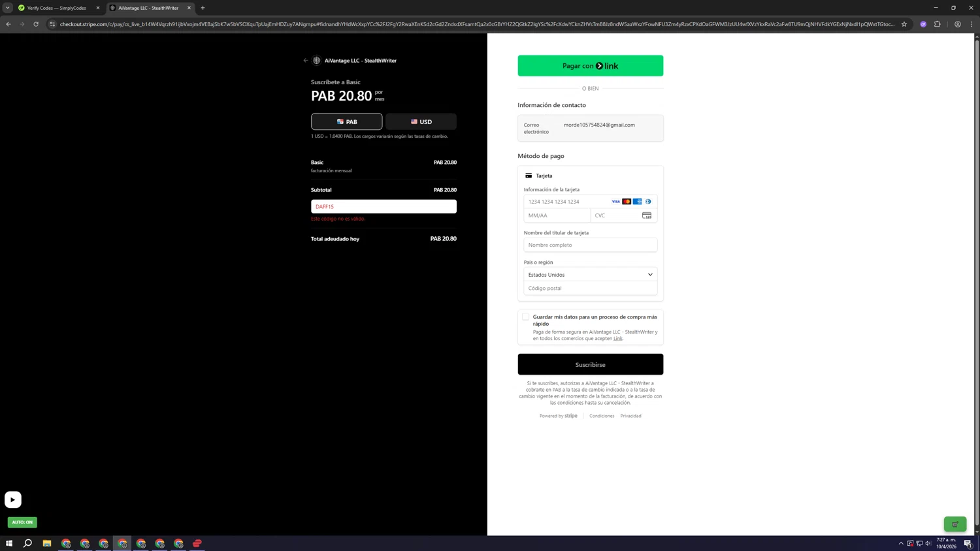Screen dimensions: 980x551
Task: Click Powered by Stripe link
Action: point(559,416)
